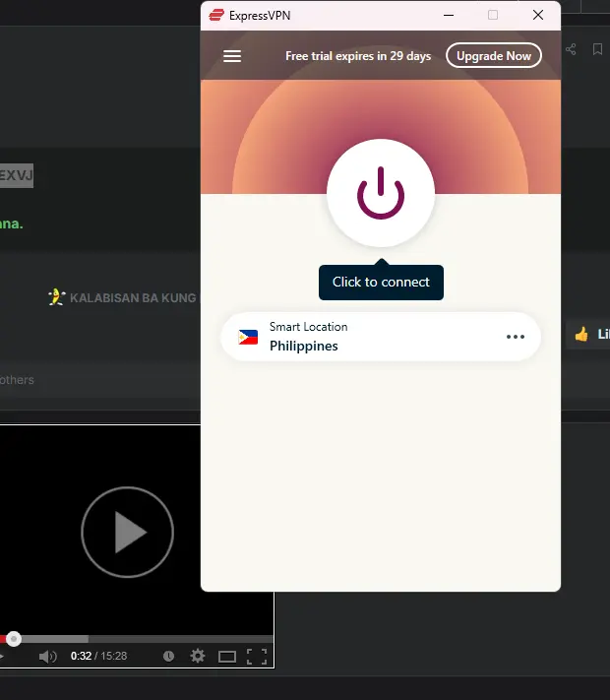
Task: Click the free trial expires notice
Action: pos(358,56)
